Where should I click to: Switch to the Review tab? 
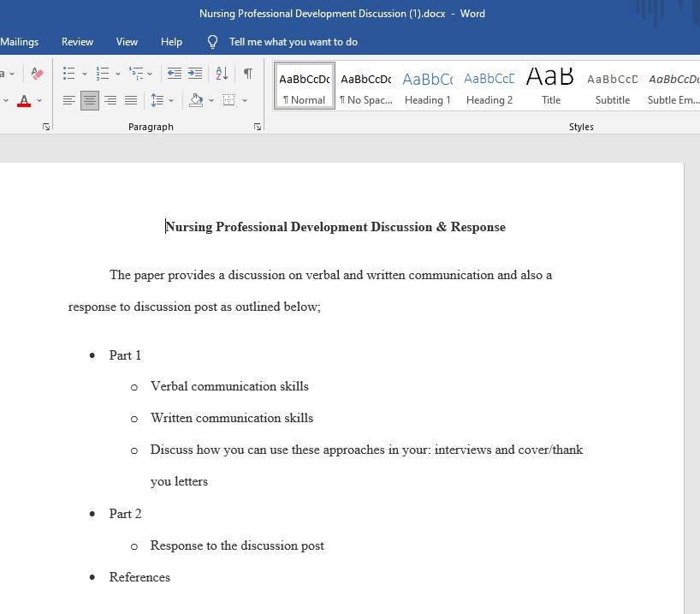(x=77, y=42)
